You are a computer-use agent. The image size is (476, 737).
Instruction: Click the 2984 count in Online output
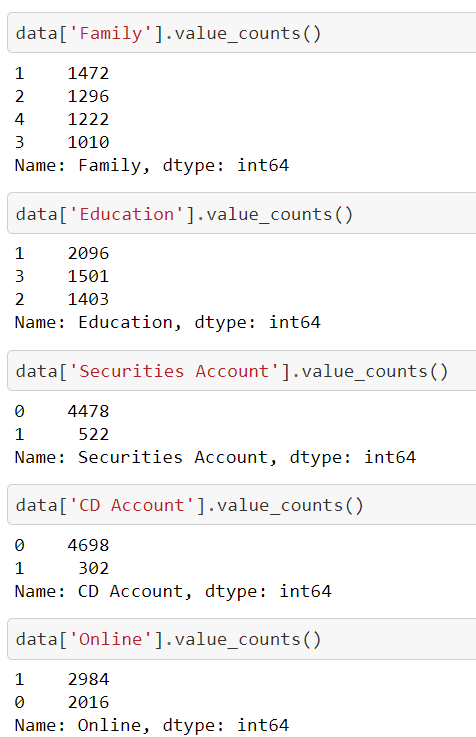[88, 679]
